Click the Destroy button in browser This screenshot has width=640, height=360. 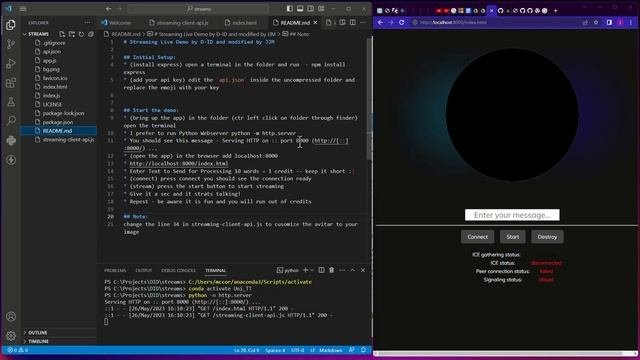click(x=547, y=237)
